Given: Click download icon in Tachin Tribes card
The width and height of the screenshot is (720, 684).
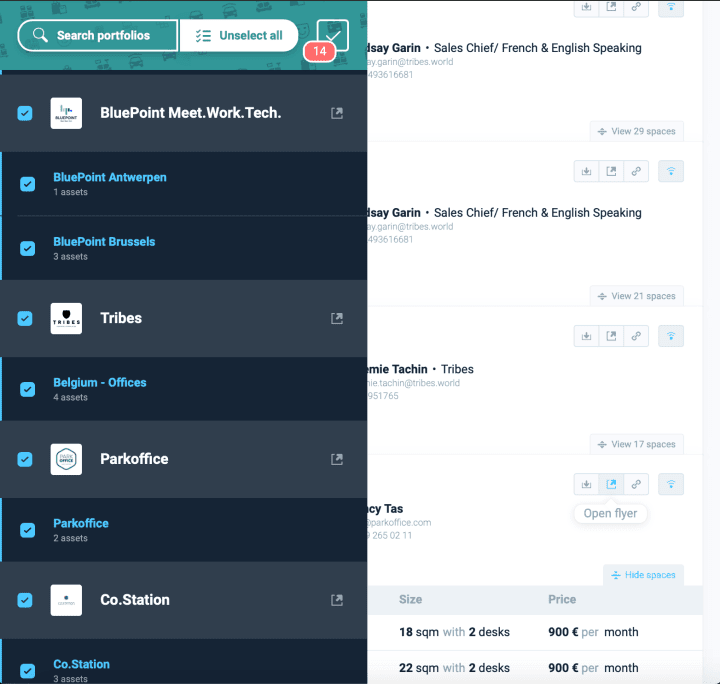Looking at the screenshot, I should coord(586,336).
